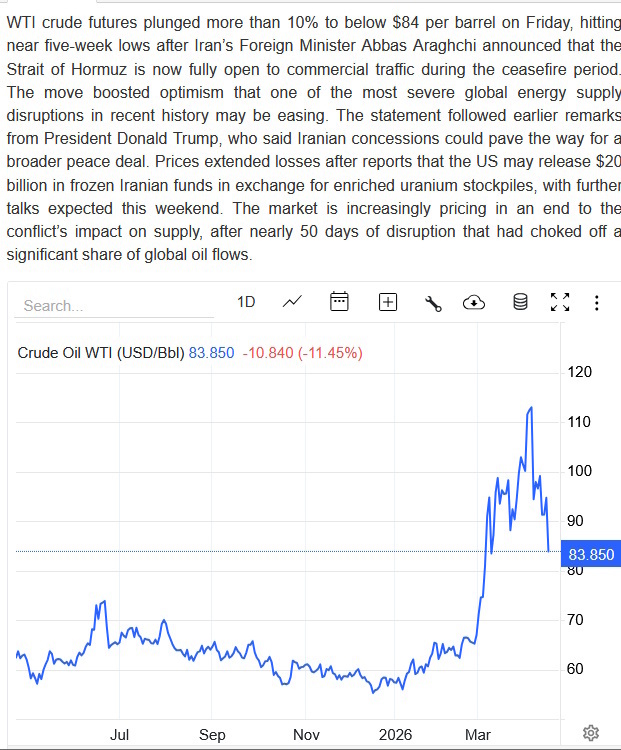The image size is (621, 750).
Task: Click the red -10.840 (-11.45%) change value
Action: click(302, 353)
